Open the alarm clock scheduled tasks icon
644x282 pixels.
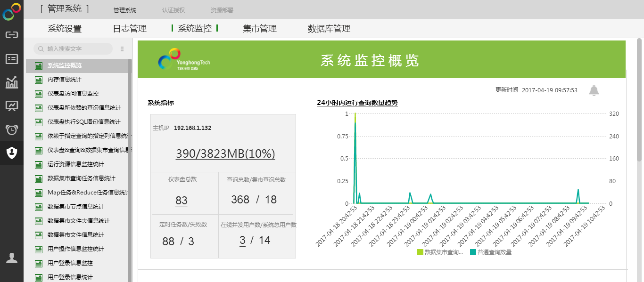coord(12,129)
